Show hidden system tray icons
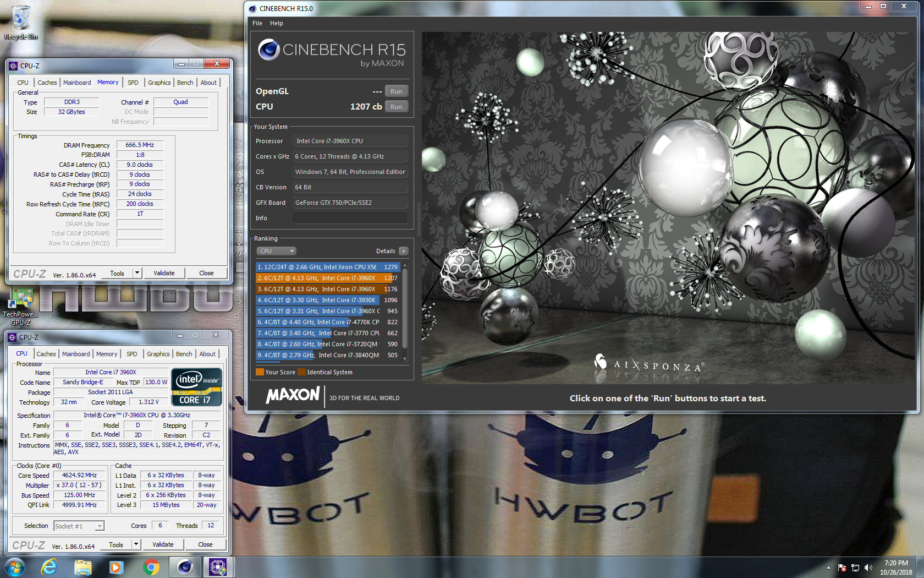 click(828, 568)
